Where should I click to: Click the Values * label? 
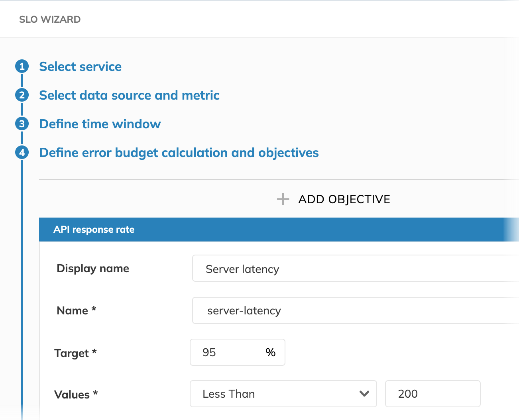pos(76,394)
